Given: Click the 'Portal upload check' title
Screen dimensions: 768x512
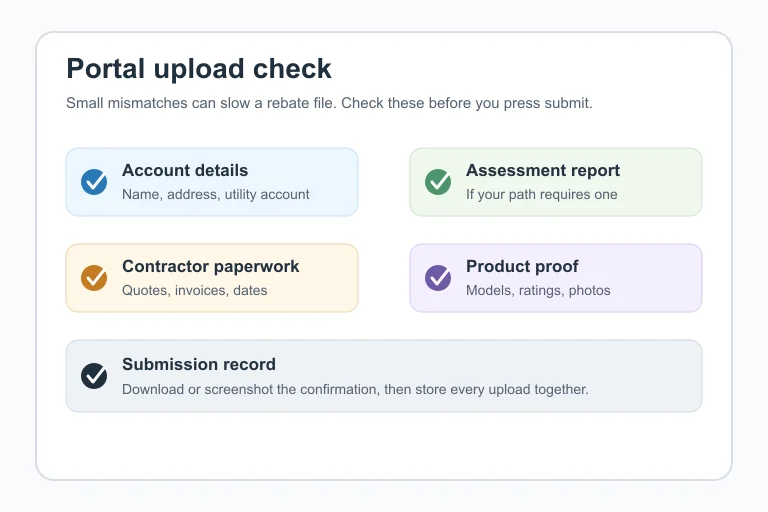Looking at the screenshot, I should coord(199,68).
